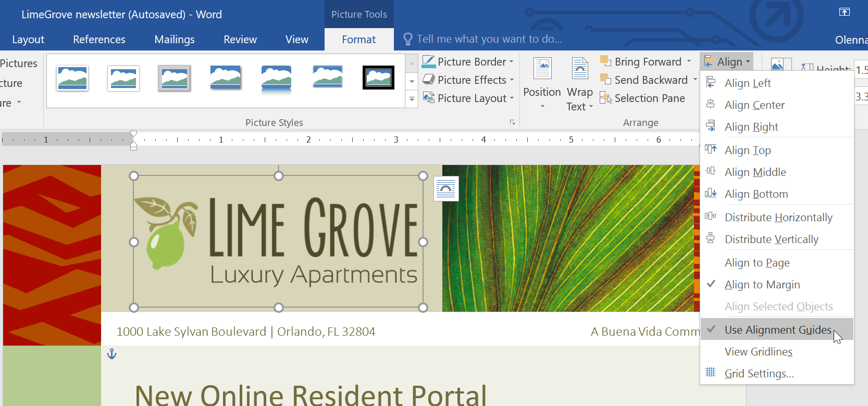This screenshot has width=868, height=406.
Task: Choose Align Center from the menu
Action: (x=754, y=105)
